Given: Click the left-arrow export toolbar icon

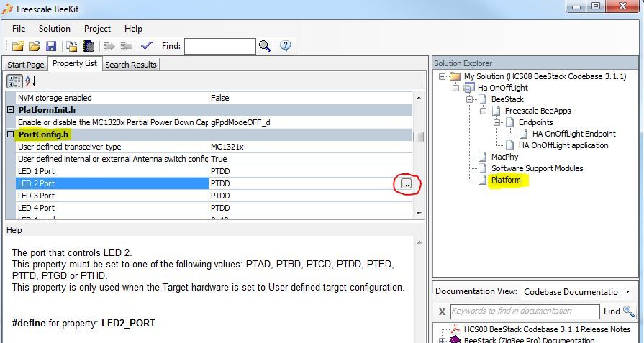Looking at the screenshot, I should pyautogui.click(x=126, y=46).
